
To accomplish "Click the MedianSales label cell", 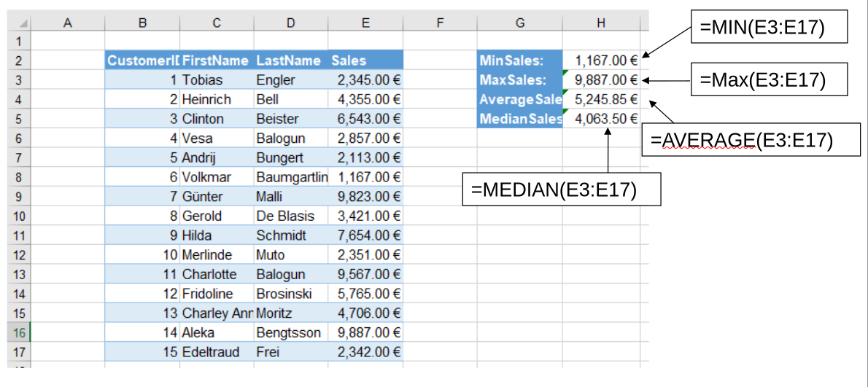I will 520,119.
